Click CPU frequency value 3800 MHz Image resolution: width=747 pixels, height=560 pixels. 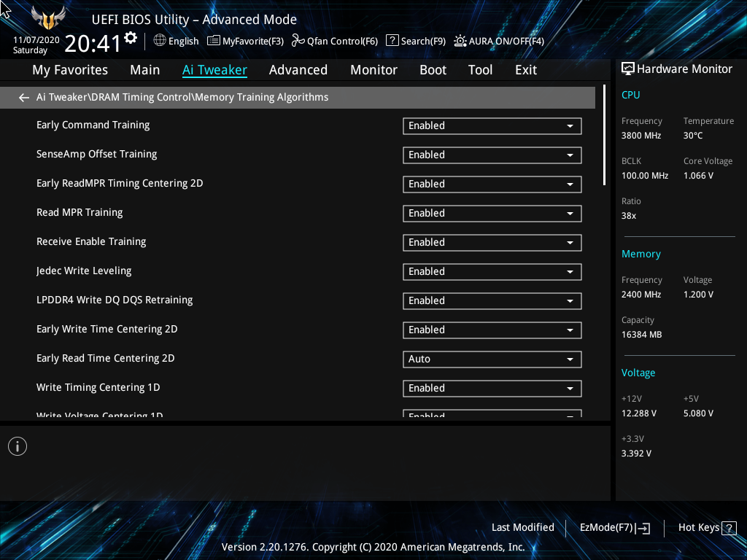(640, 136)
